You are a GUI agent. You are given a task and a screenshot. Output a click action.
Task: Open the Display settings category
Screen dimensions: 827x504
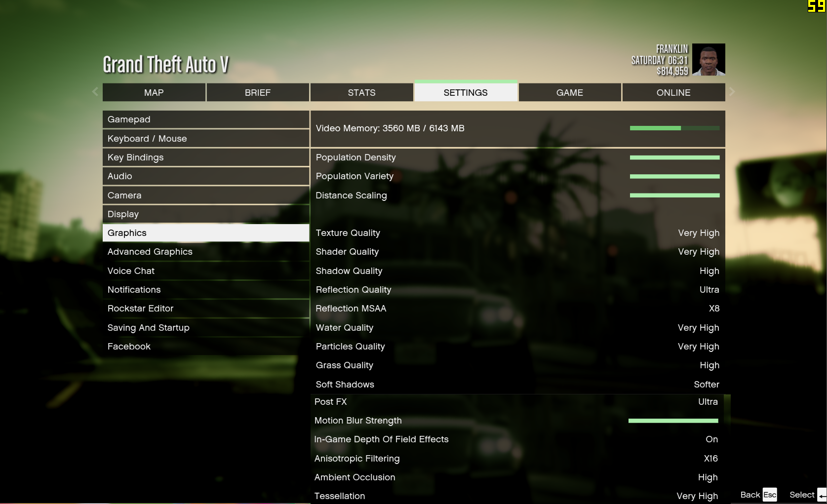pyautogui.click(x=206, y=214)
